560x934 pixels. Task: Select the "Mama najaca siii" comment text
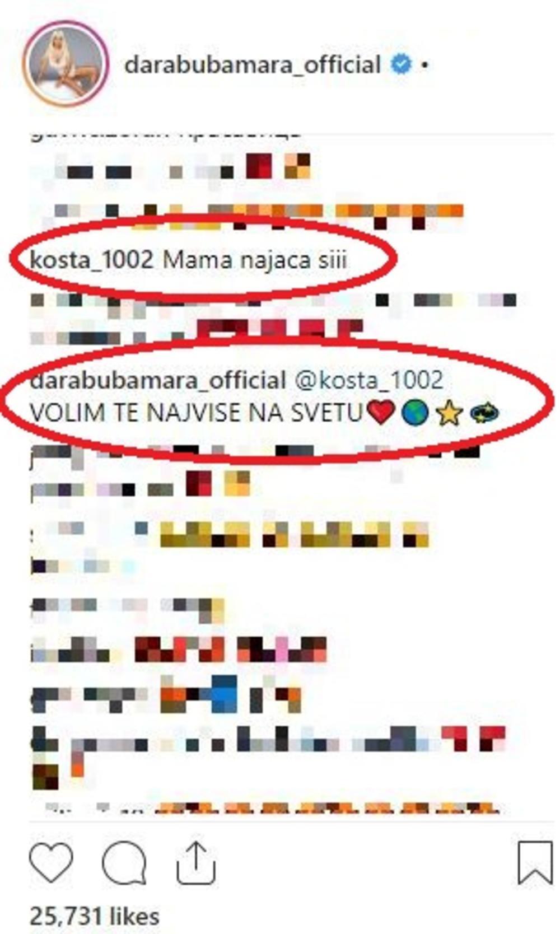coord(255,260)
